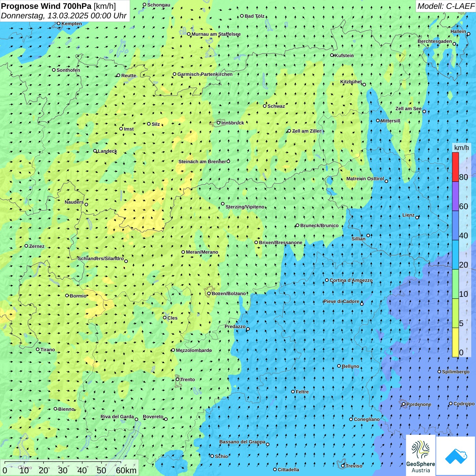
Task: Click the Kempten city marker
Action: [59, 23]
